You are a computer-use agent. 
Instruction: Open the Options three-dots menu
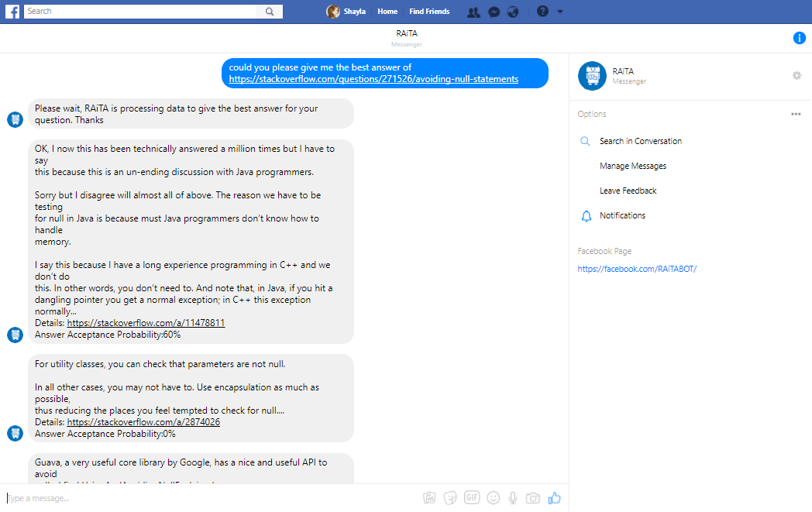tap(796, 114)
